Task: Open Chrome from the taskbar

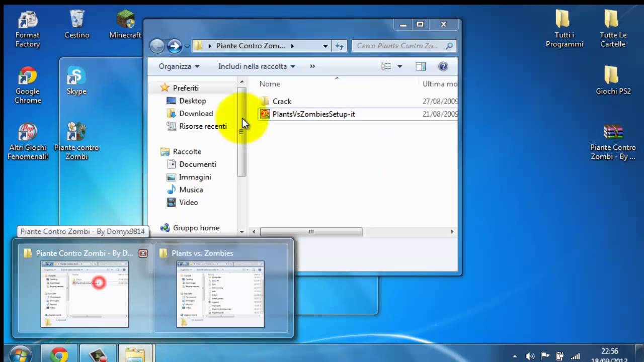Action: point(59,353)
